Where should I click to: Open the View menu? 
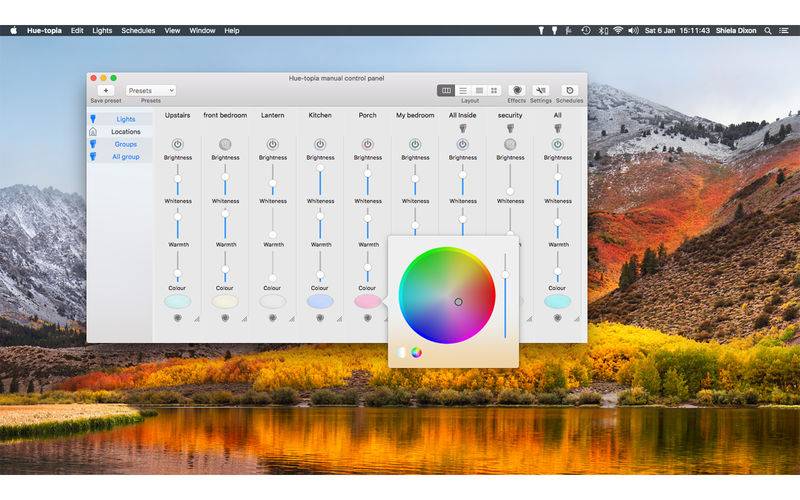click(x=172, y=31)
